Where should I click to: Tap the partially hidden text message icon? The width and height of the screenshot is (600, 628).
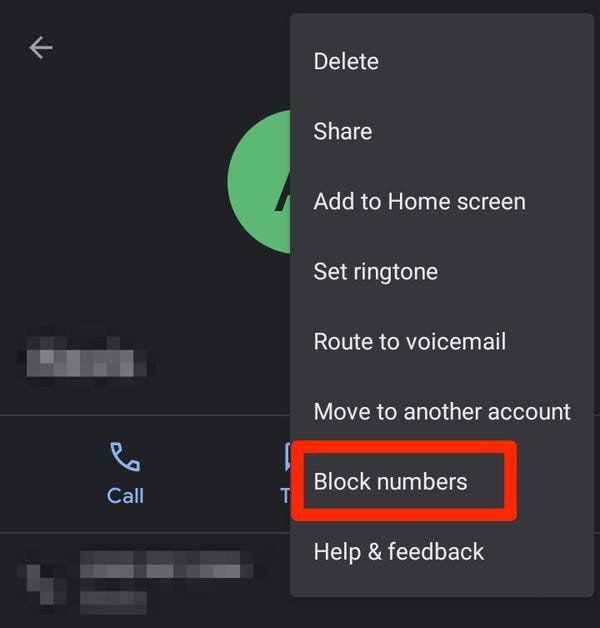[287, 457]
